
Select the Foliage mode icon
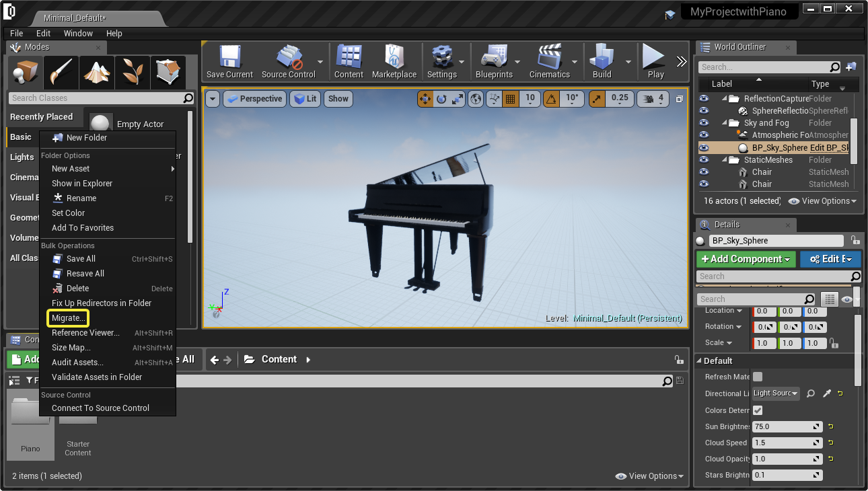[x=132, y=73]
